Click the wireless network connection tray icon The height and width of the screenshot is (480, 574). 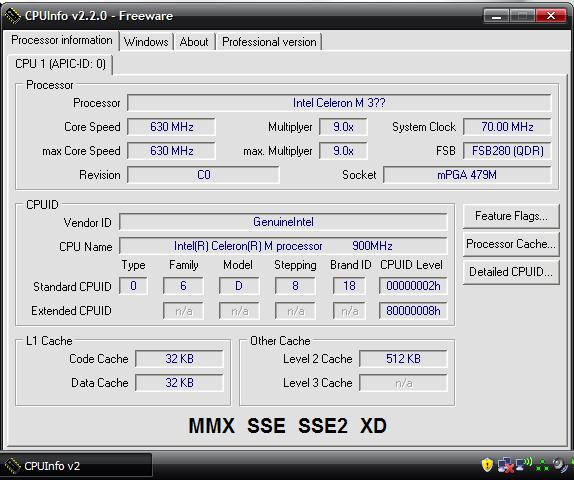click(x=523, y=464)
